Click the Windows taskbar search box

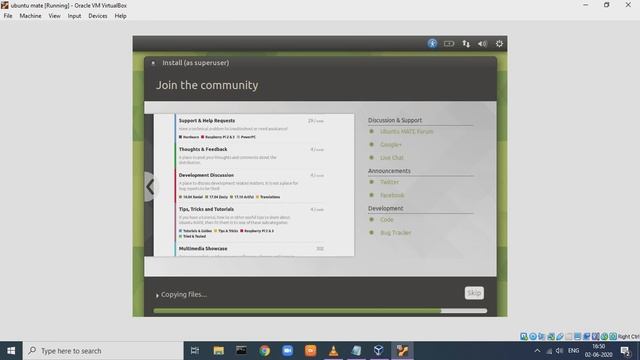(x=103, y=351)
